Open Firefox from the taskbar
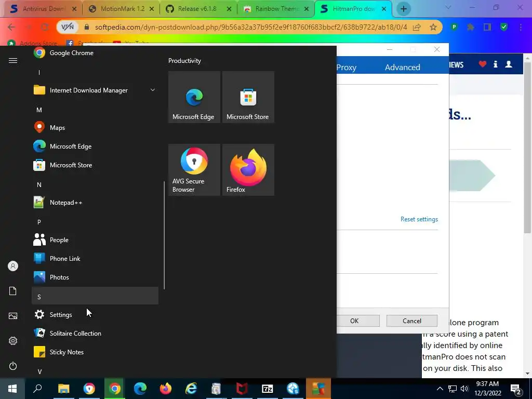Image resolution: width=532 pixels, height=399 pixels. (x=166, y=389)
